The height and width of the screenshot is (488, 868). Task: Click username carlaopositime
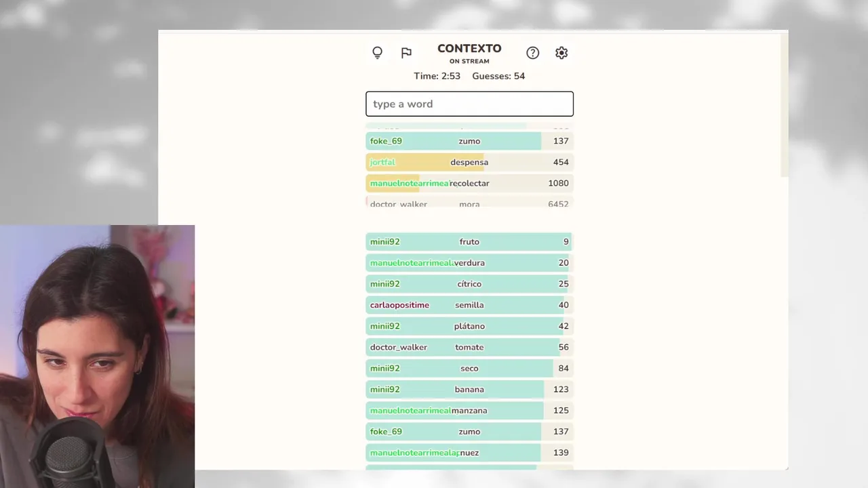tap(399, 305)
